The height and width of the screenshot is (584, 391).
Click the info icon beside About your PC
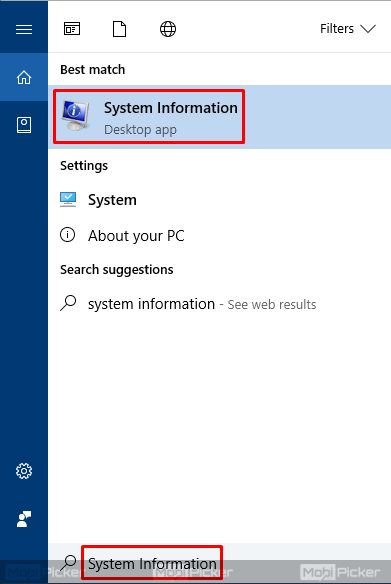[x=67, y=235]
